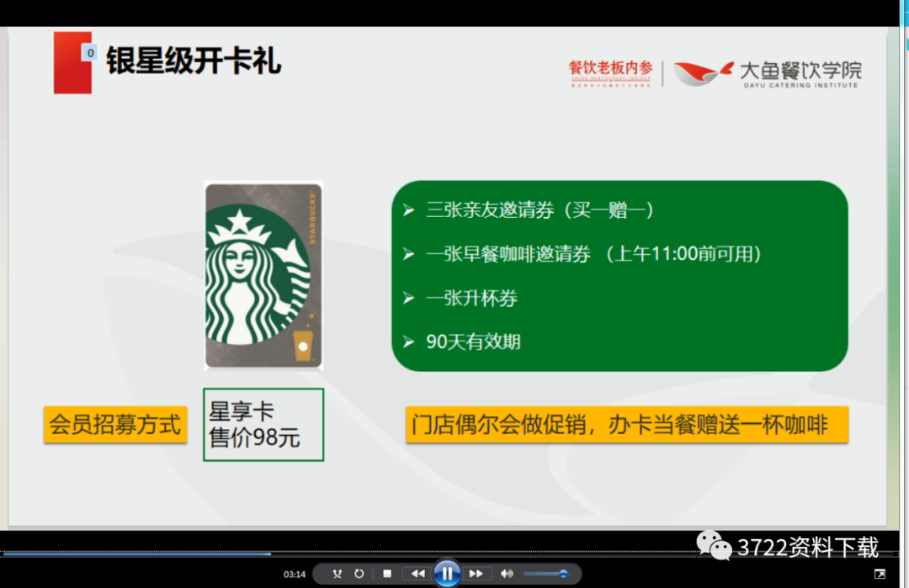909x588 pixels.
Task: Click the 银星级开卡礼 slide title
Action: click(194, 61)
